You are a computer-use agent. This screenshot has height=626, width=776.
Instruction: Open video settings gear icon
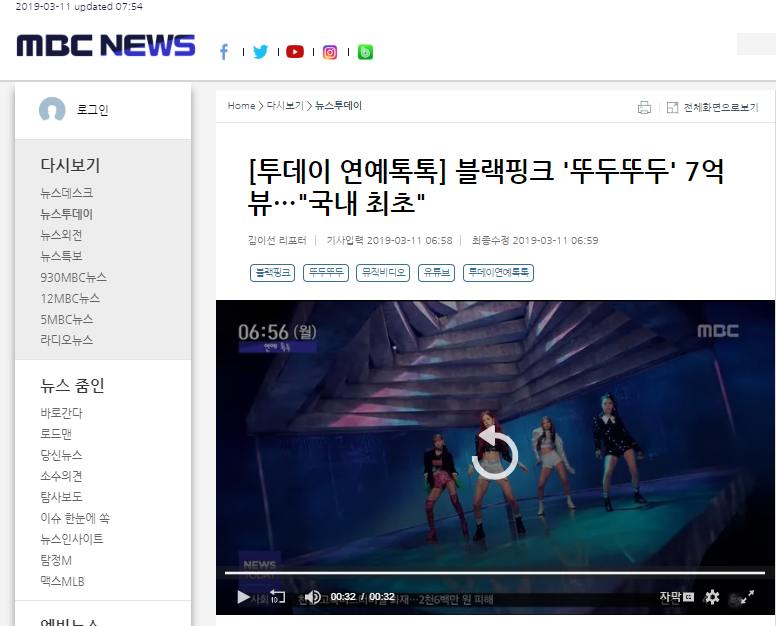point(712,597)
